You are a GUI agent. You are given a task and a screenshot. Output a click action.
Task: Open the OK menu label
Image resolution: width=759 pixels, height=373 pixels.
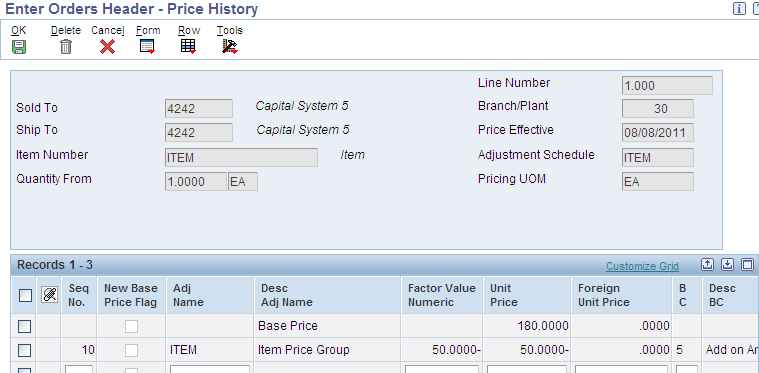(19, 30)
